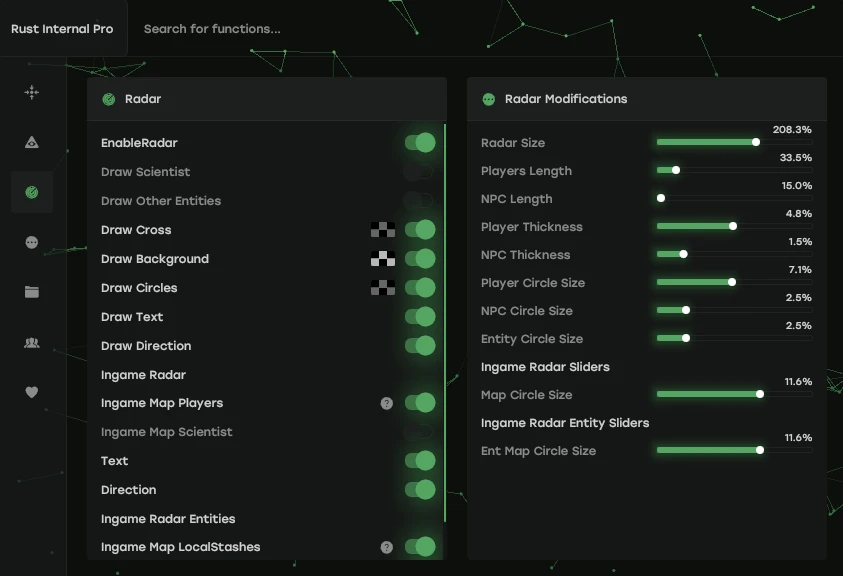Toggle Draw Cross switch
Viewport: 843px width, 576px height.
tap(420, 230)
